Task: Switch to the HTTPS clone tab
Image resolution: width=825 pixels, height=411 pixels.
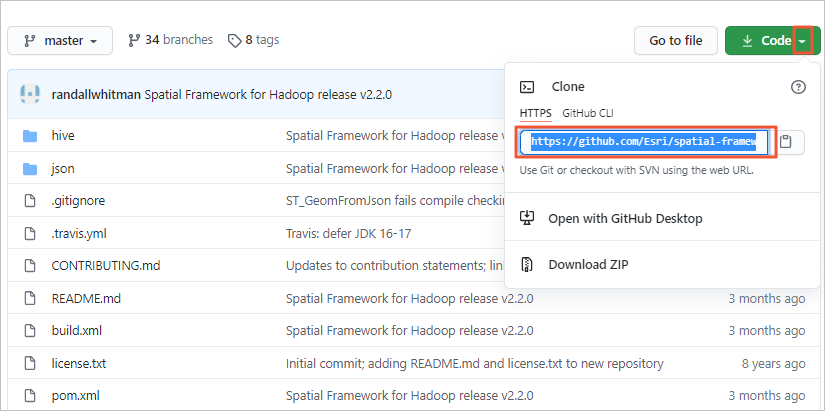Action: coord(536,113)
